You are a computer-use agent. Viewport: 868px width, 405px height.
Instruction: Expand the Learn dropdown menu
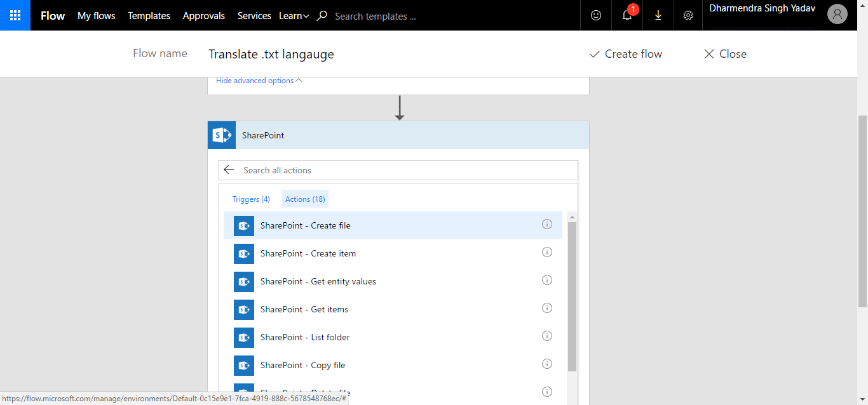pos(294,16)
